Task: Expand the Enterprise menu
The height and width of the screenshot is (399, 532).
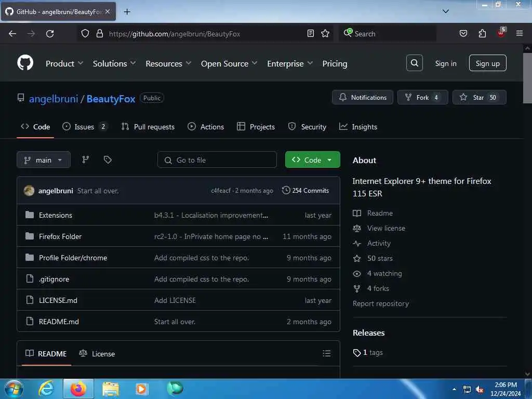Action: click(x=290, y=63)
